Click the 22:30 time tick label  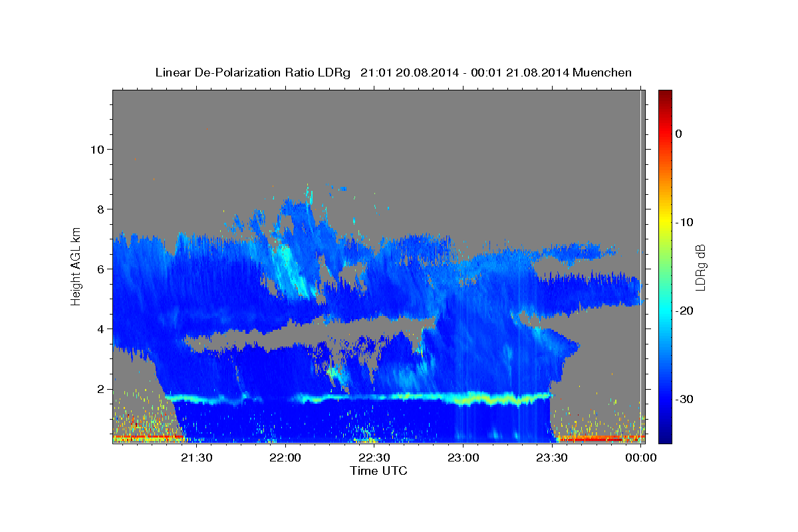click(374, 458)
